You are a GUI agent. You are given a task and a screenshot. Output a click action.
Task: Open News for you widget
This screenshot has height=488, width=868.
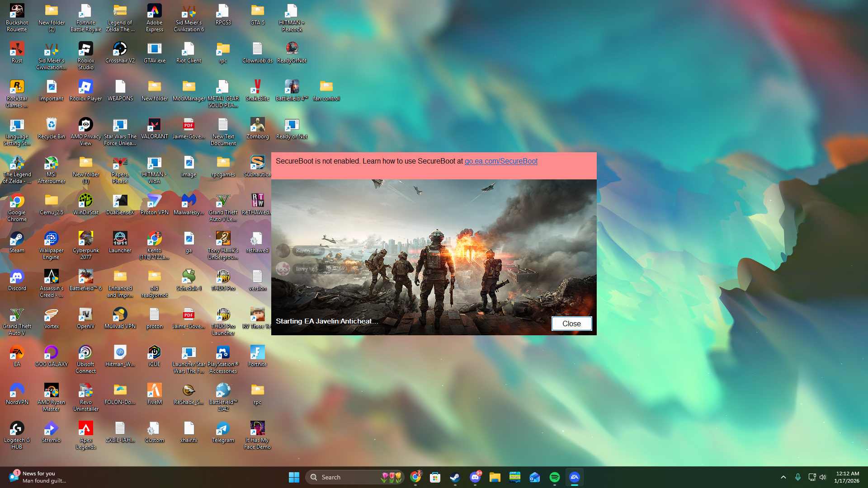(x=38, y=477)
